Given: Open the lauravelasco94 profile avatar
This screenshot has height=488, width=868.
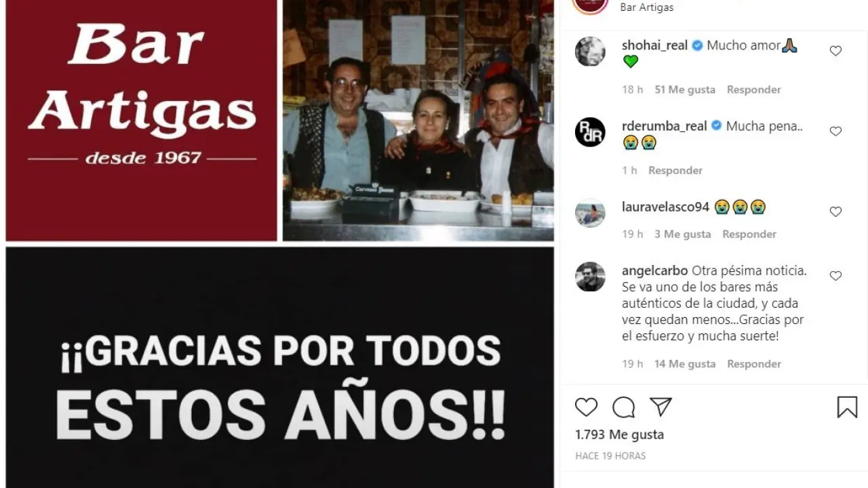Looking at the screenshot, I should 590,213.
